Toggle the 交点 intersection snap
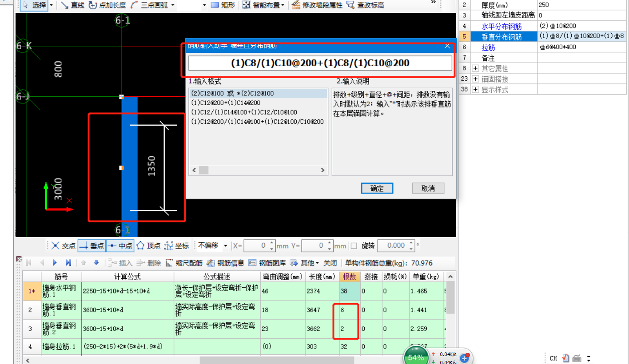The width and height of the screenshot is (629, 364). [x=64, y=245]
